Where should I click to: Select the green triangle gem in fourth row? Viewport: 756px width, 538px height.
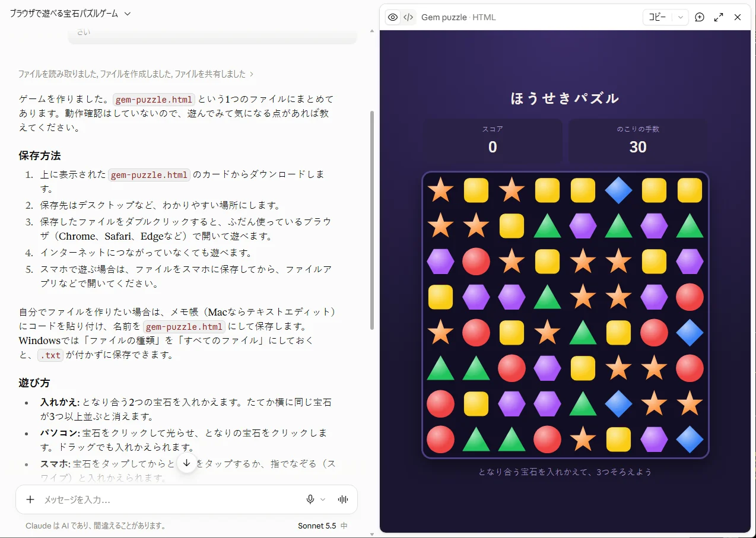tap(547, 297)
